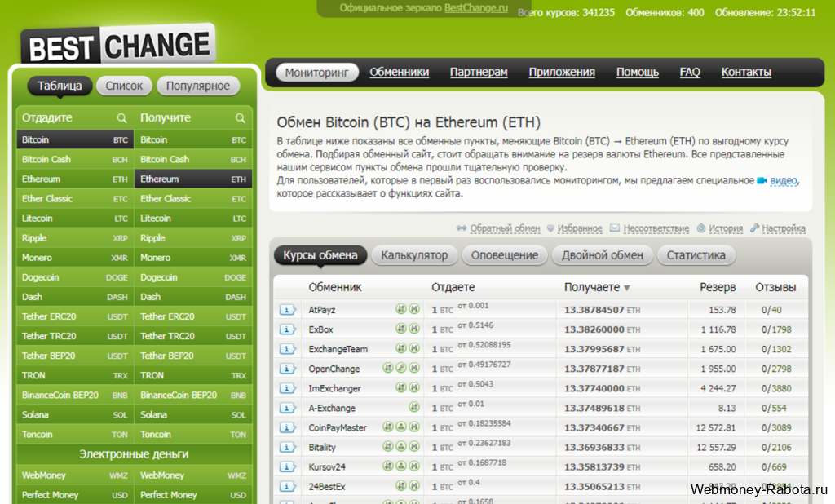Open the info icon for Bitality

287,448
